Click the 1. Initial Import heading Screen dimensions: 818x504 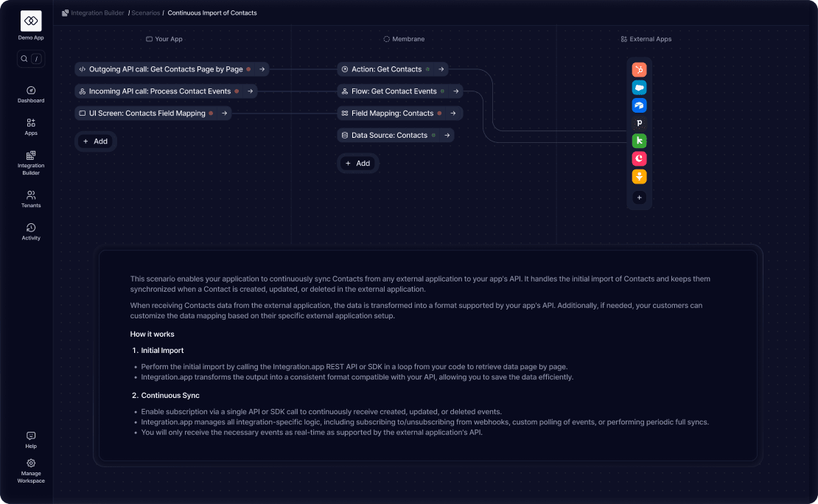tap(158, 351)
